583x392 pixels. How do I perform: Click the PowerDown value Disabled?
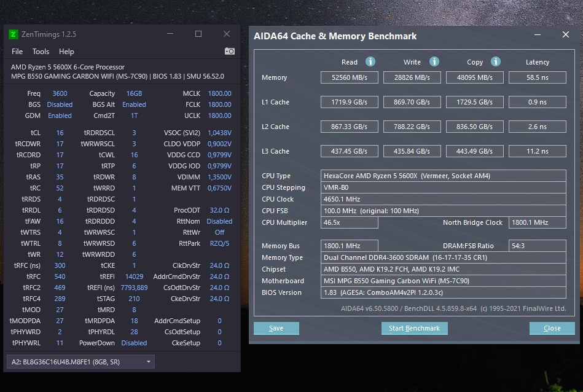click(x=134, y=343)
